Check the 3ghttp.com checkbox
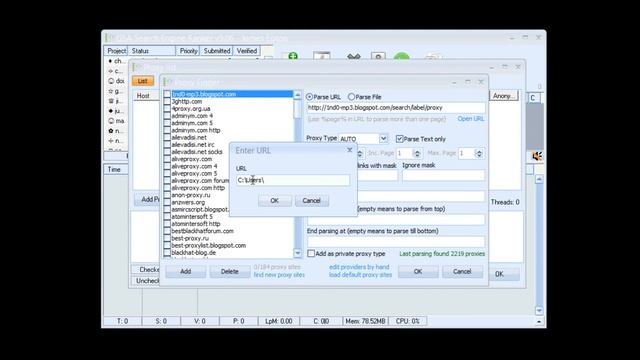This screenshot has width=640, height=360. 167,101
